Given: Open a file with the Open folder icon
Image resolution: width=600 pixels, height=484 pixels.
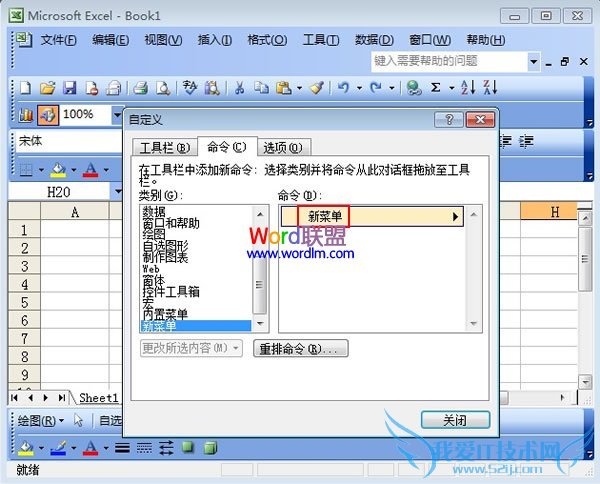Looking at the screenshot, I should 47,88.
